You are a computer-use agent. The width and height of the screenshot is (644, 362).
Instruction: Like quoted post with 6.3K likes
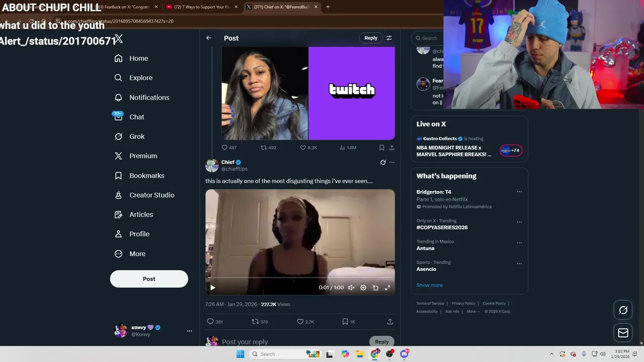coord(308,148)
